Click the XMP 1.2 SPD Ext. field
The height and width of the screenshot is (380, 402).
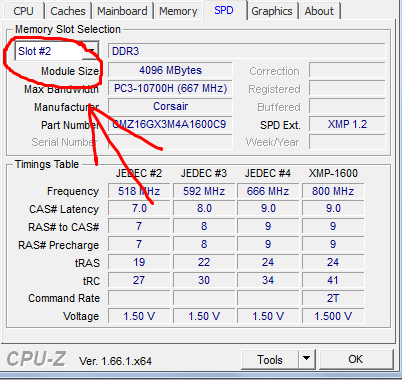pos(347,124)
